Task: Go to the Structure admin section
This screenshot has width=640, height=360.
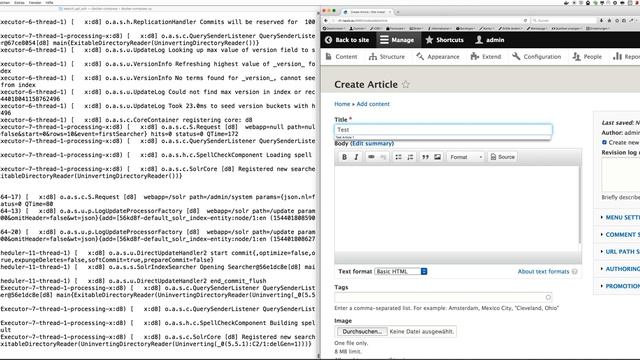Action: click(387, 57)
